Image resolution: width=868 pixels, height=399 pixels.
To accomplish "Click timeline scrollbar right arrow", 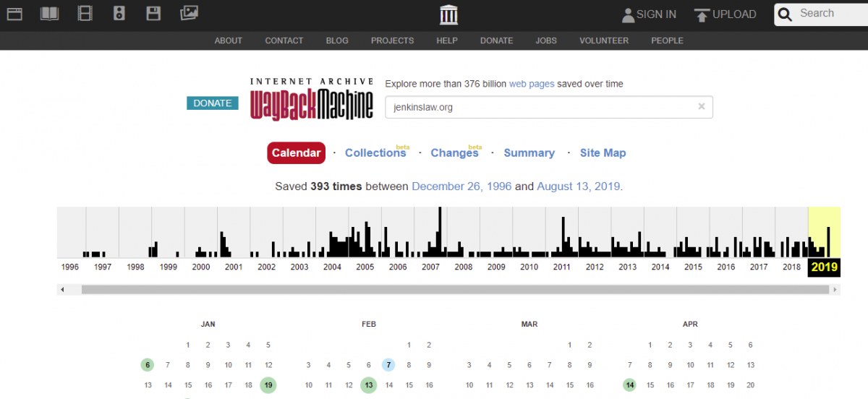I will click(x=835, y=290).
